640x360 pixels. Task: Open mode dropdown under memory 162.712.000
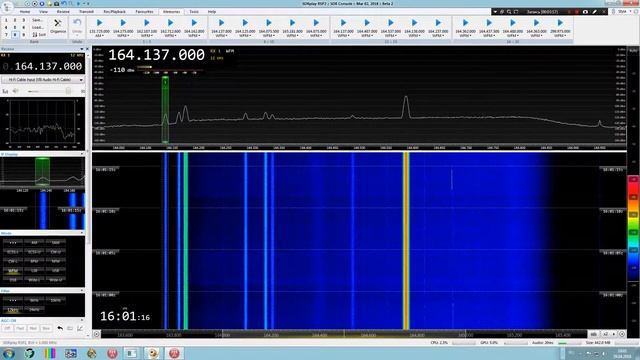[171, 36]
